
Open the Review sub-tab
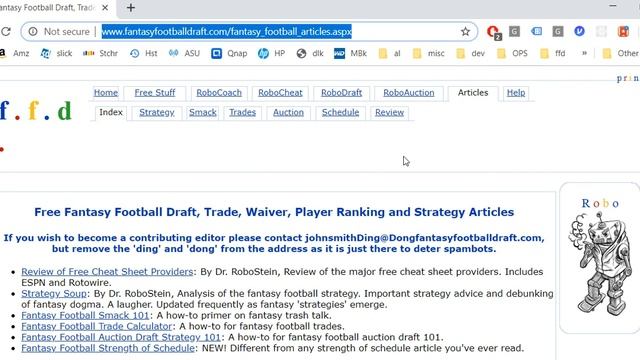[389, 112]
